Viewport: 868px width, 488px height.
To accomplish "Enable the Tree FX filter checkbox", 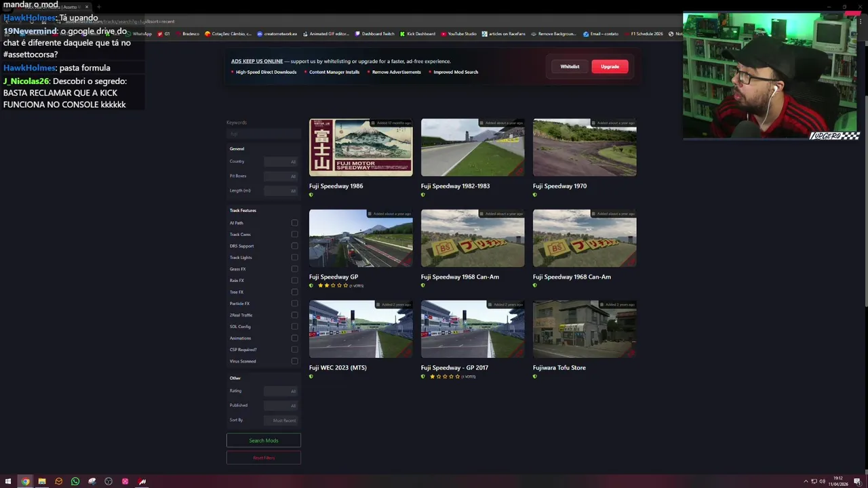I will click(x=294, y=292).
